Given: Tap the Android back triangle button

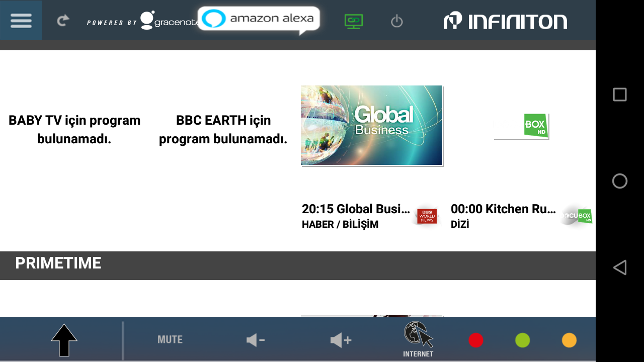Looking at the screenshot, I should click(620, 267).
